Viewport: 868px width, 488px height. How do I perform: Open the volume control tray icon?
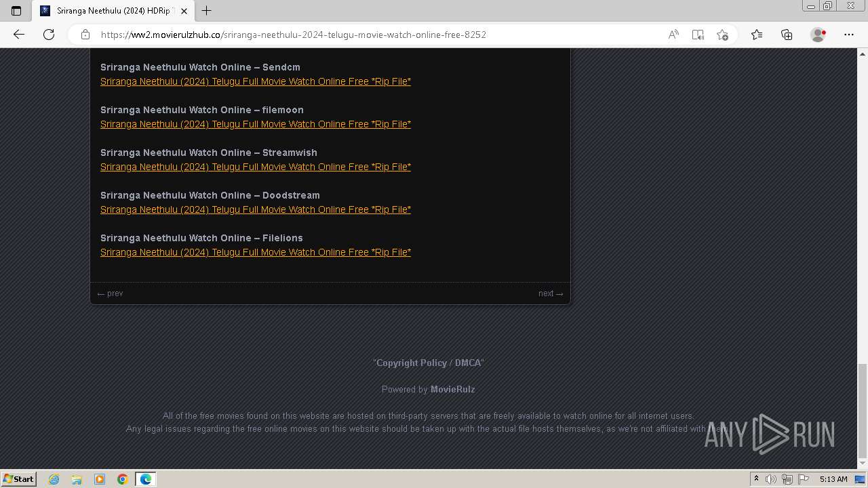click(x=771, y=479)
